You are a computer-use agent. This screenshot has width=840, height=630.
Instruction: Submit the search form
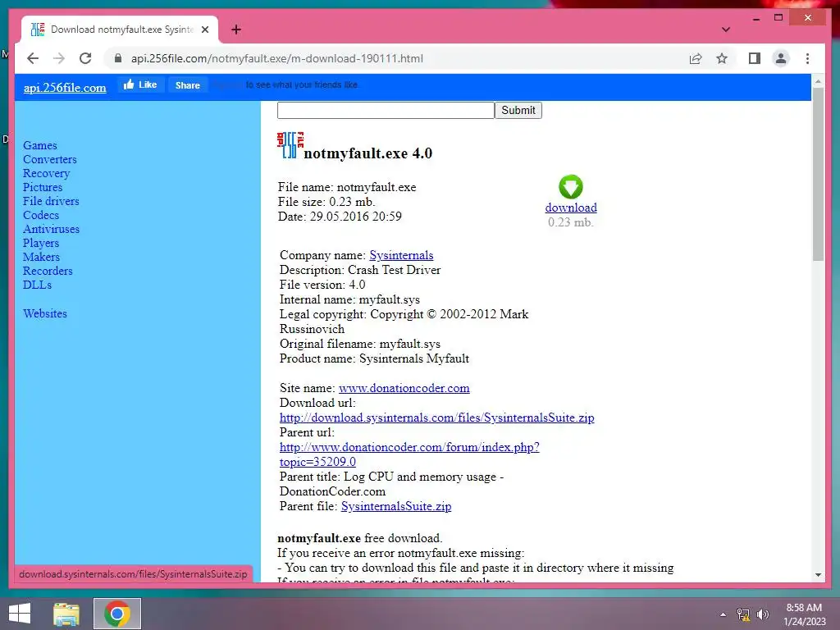tap(518, 111)
